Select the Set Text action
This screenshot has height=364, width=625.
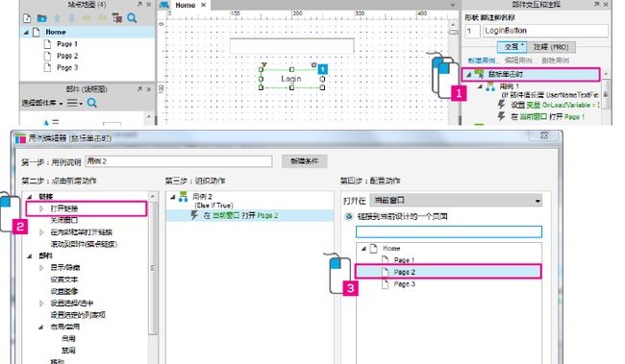click(64, 279)
